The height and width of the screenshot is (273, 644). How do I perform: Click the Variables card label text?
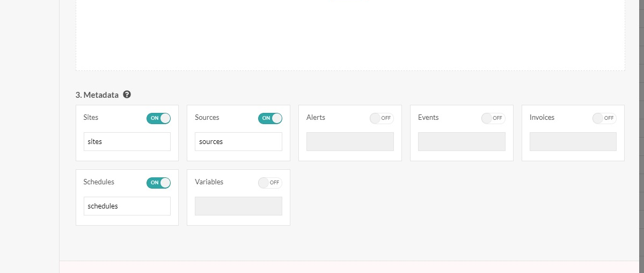click(209, 182)
